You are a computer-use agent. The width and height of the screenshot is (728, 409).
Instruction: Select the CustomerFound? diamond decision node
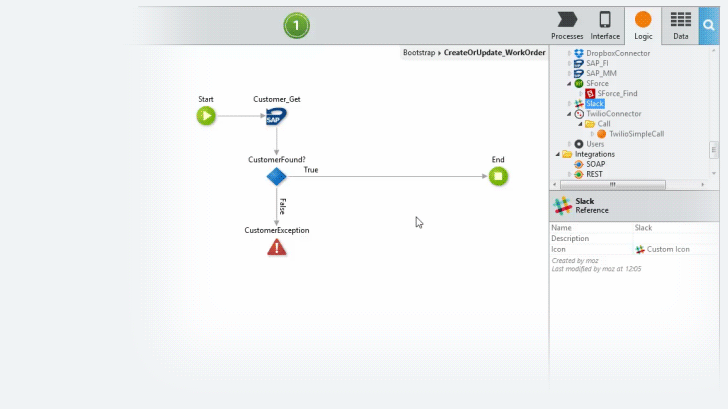click(276, 176)
